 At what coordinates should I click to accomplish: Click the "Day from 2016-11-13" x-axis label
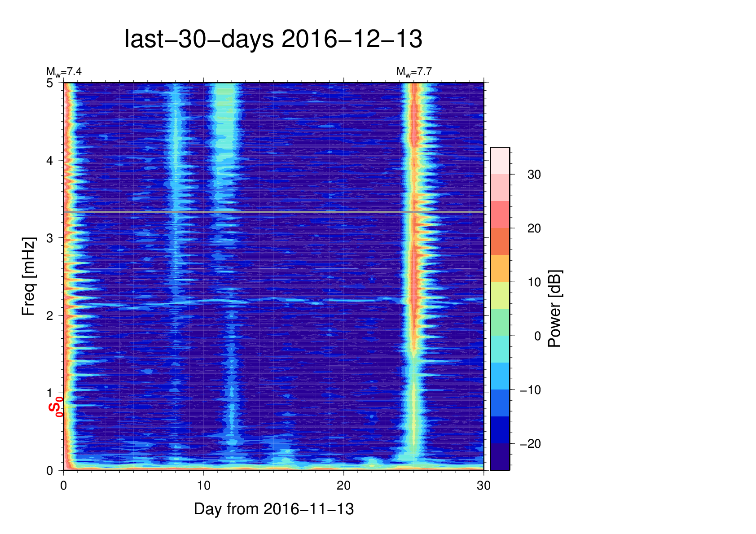click(273, 509)
